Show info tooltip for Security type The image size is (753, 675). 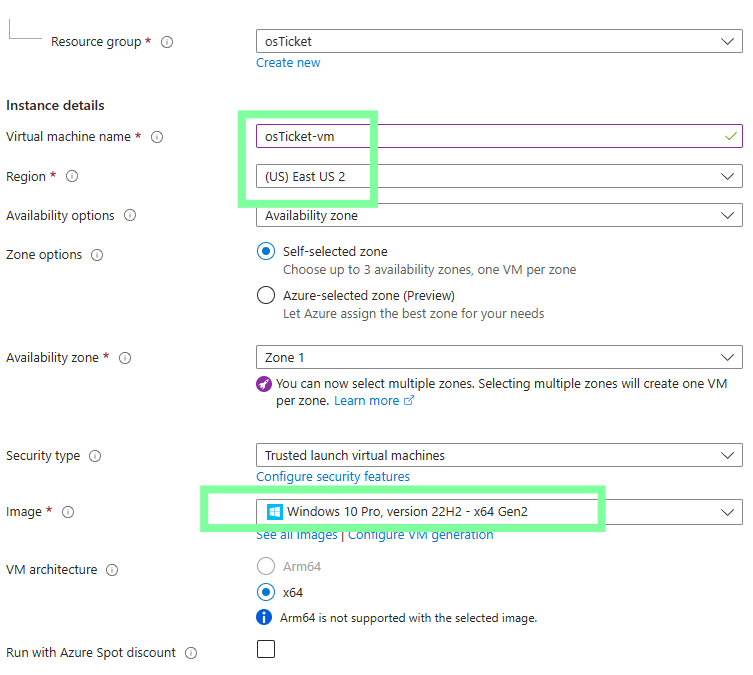click(x=95, y=456)
